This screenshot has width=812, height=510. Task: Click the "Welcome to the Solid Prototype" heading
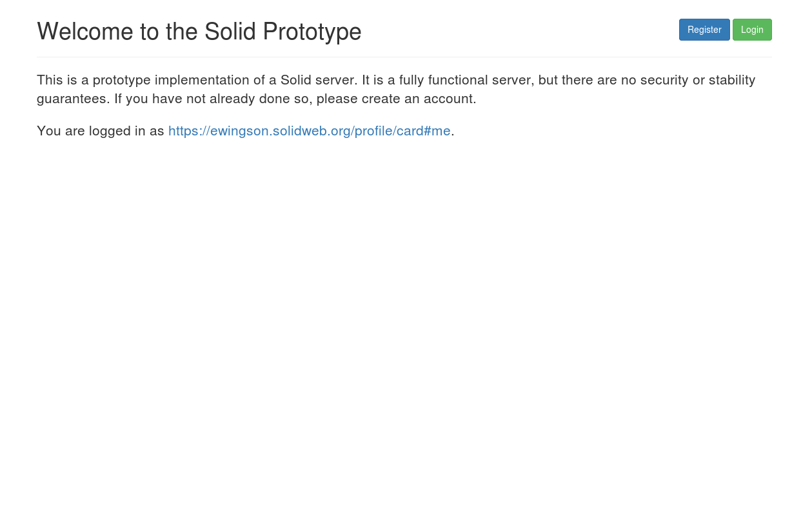pyautogui.click(x=199, y=32)
